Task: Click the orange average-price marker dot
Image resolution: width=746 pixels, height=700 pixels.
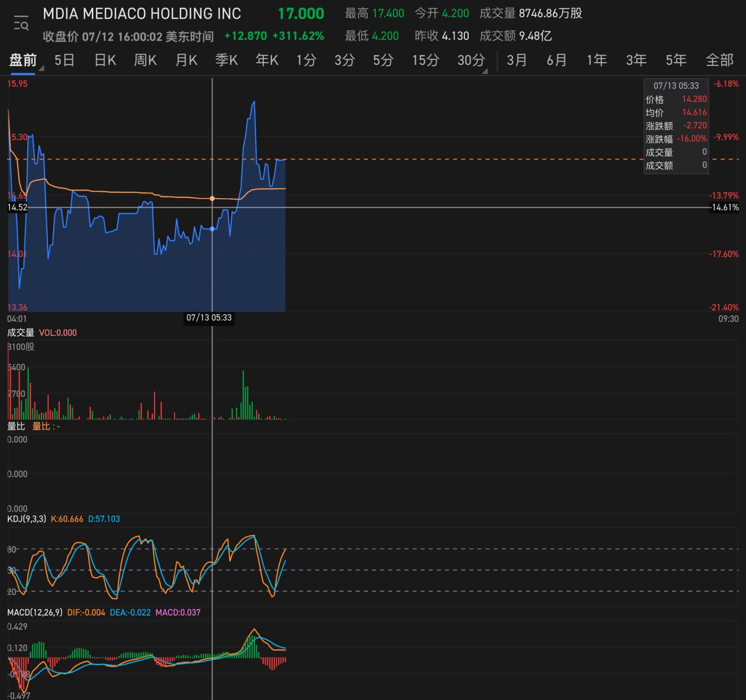Action: pos(212,199)
